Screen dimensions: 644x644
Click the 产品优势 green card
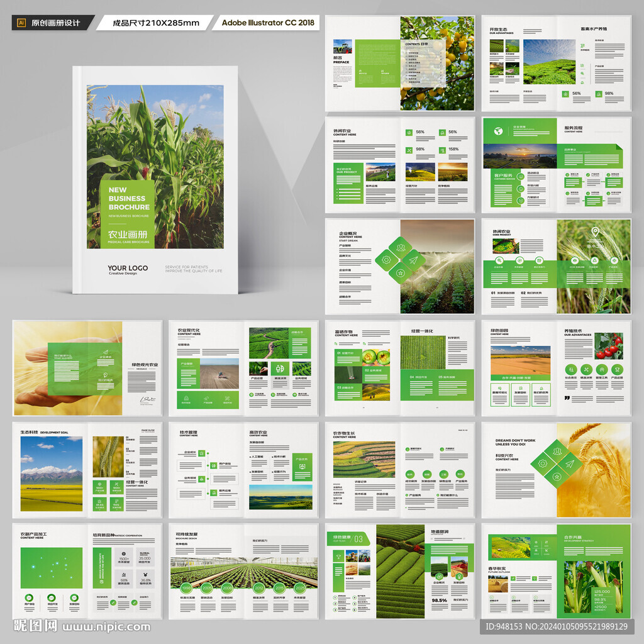pyautogui.click(x=303, y=467)
